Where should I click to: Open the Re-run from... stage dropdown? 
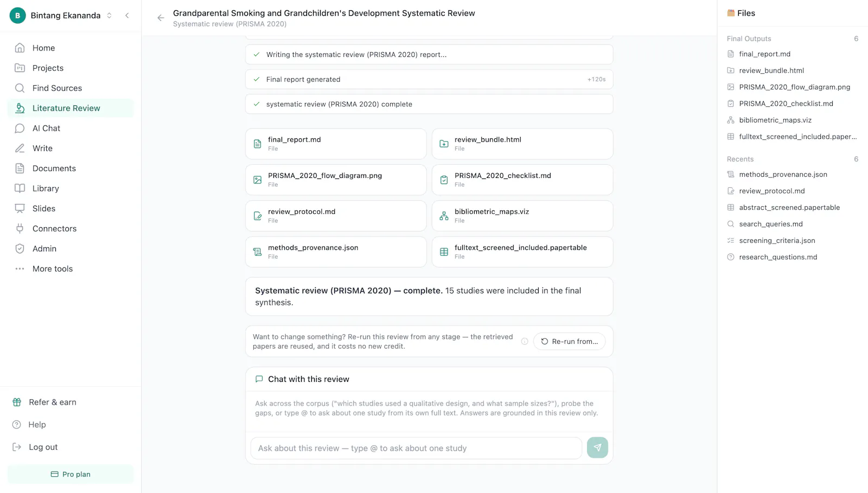[569, 341]
